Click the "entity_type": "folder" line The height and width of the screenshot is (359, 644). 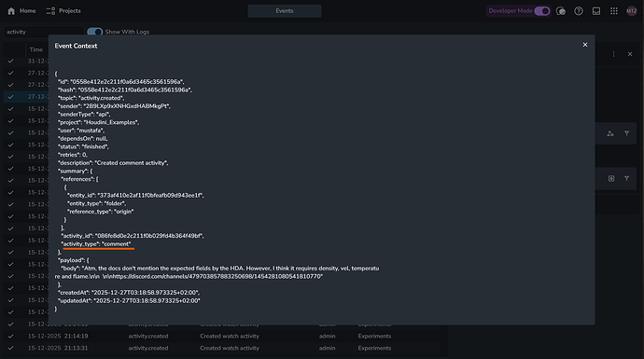coord(96,203)
